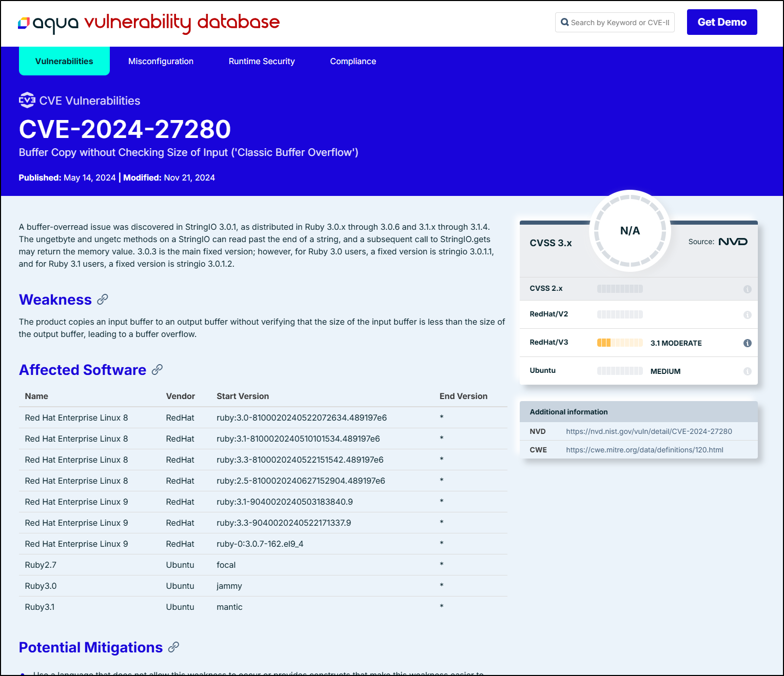Click the RedHat/V3 orange score bar
The width and height of the screenshot is (784, 676).
point(620,343)
